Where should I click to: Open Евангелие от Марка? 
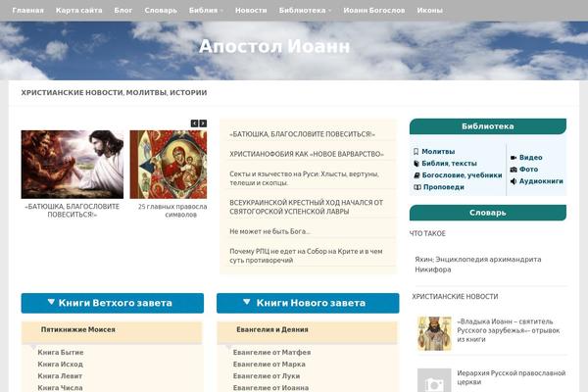click(269, 365)
